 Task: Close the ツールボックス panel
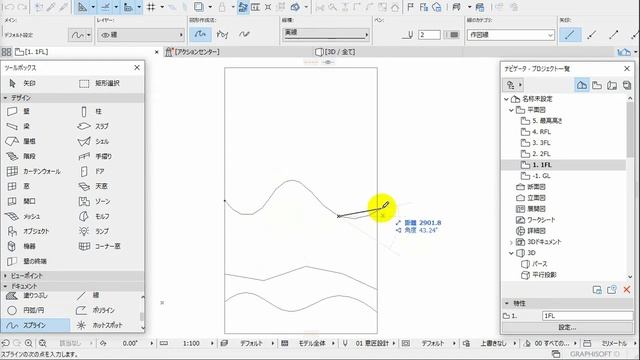coord(137,68)
